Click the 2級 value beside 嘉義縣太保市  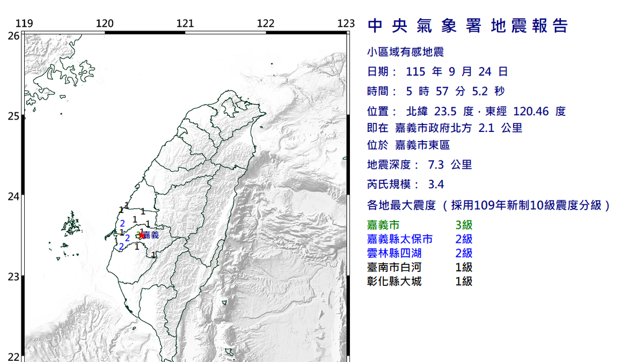pyautogui.click(x=464, y=239)
